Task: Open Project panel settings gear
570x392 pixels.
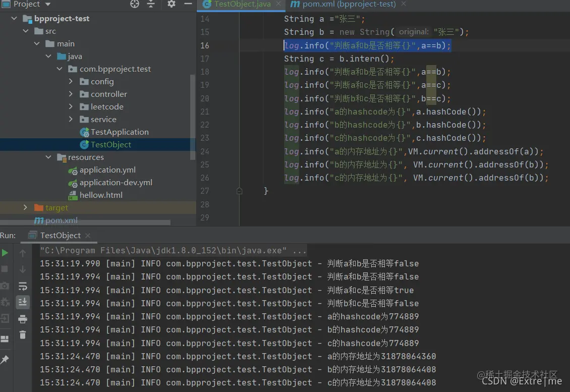Action: 171,4
